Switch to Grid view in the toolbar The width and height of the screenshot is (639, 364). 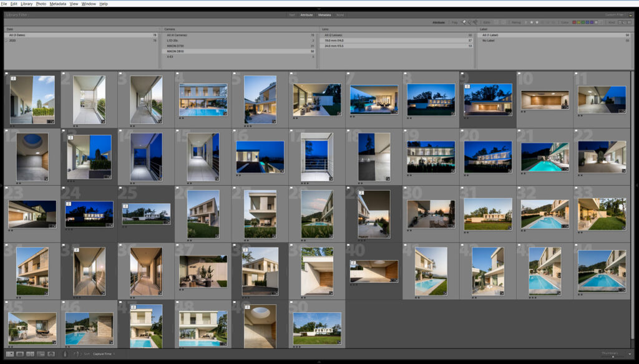9,354
